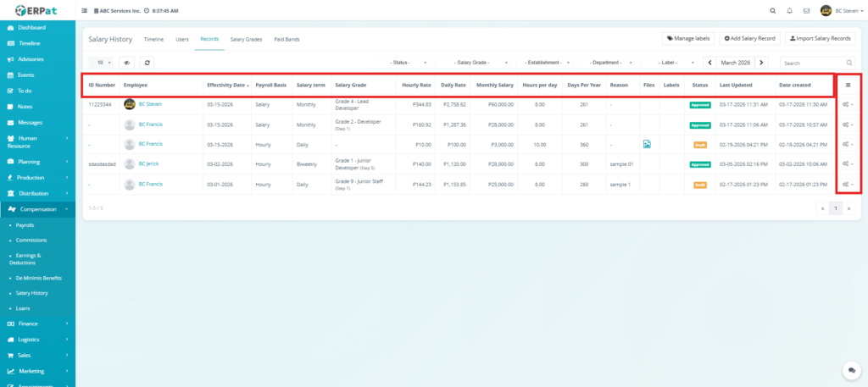868x387 pixels.
Task: Go to previous month with left arrow
Action: tap(709, 63)
